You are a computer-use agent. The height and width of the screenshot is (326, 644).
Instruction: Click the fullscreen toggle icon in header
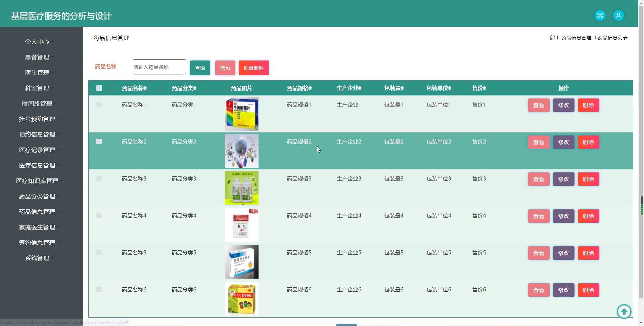click(x=600, y=15)
